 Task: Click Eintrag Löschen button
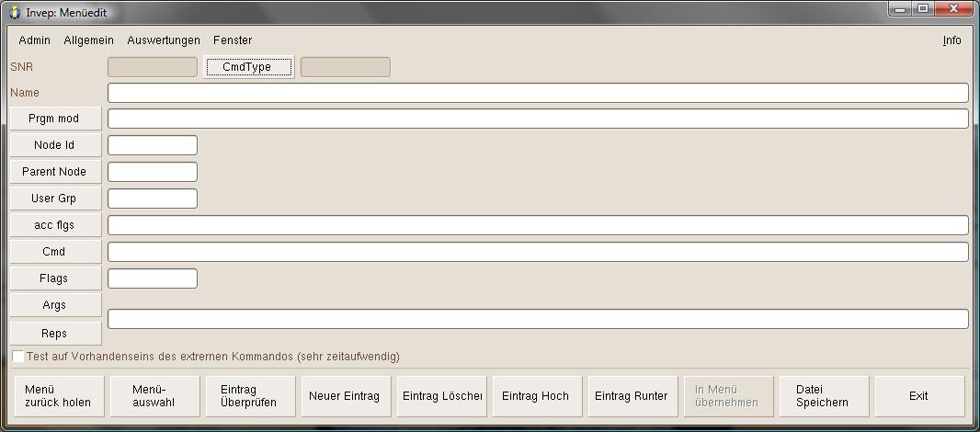442,396
